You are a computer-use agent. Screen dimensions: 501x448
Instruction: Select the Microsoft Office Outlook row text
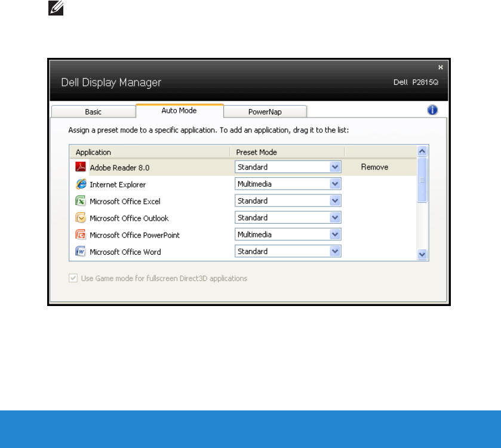click(129, 218)
